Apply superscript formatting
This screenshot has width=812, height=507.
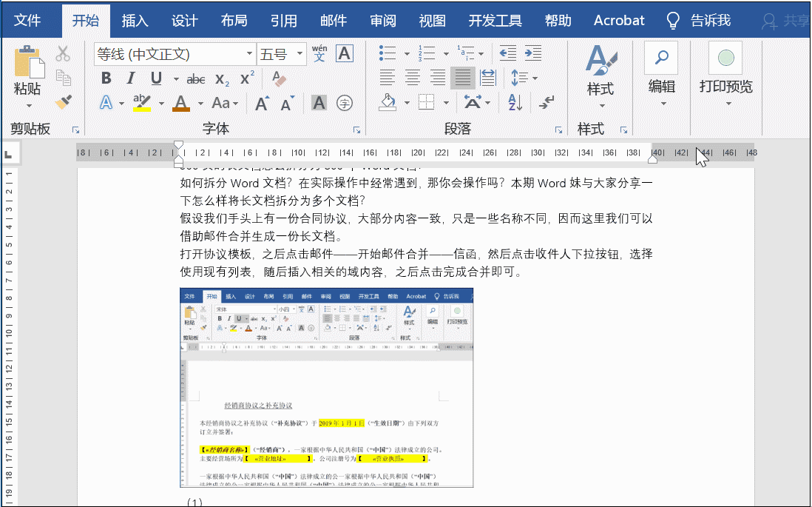(247, 78)
